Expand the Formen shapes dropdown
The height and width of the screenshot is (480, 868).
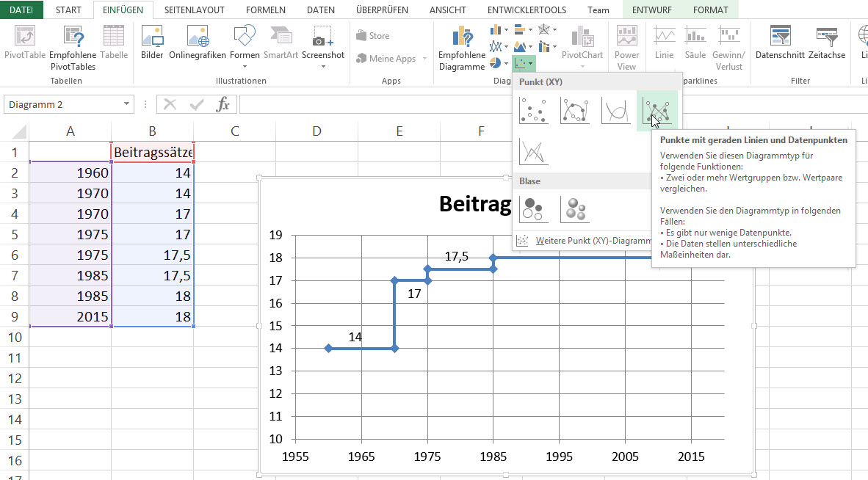[x=245, y=66]
